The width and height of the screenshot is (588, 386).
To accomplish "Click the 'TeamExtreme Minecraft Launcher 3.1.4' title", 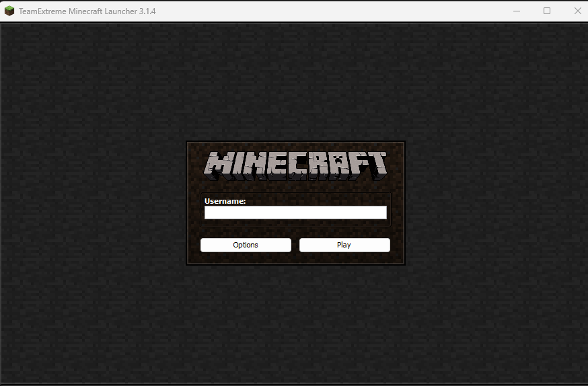I will (x=87, y=11).
